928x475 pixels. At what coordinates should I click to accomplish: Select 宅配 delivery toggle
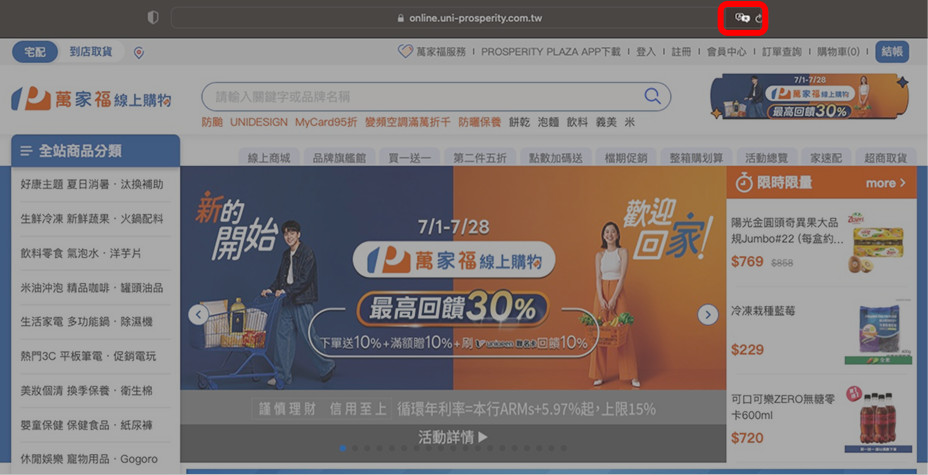[35, 52]
